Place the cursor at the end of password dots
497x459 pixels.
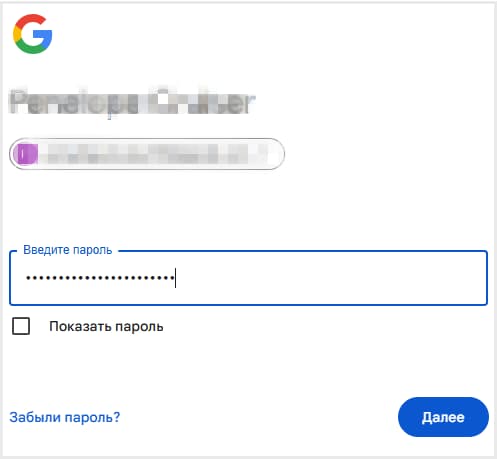pyautogui.click(x=175, y=278)
